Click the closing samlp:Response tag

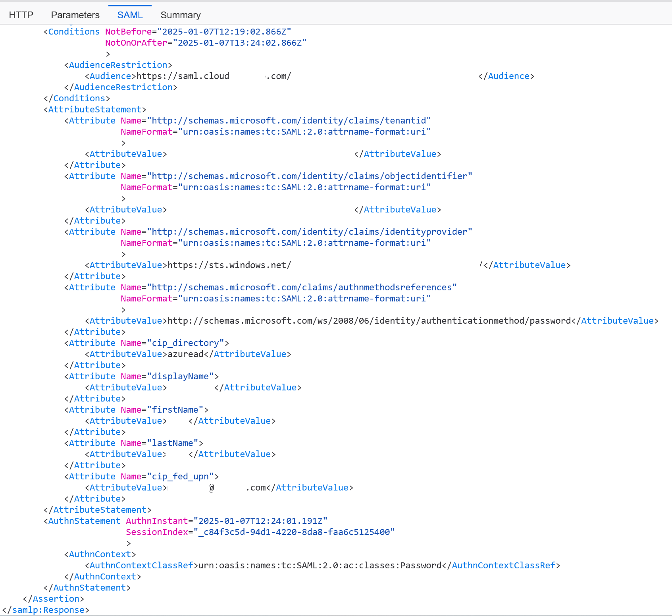pos(46,610)
